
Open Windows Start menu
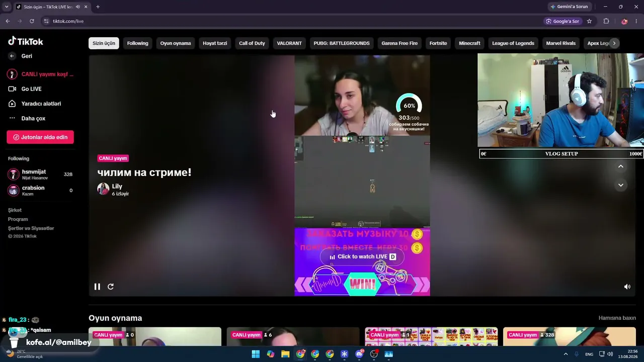(x=256, y=354)
